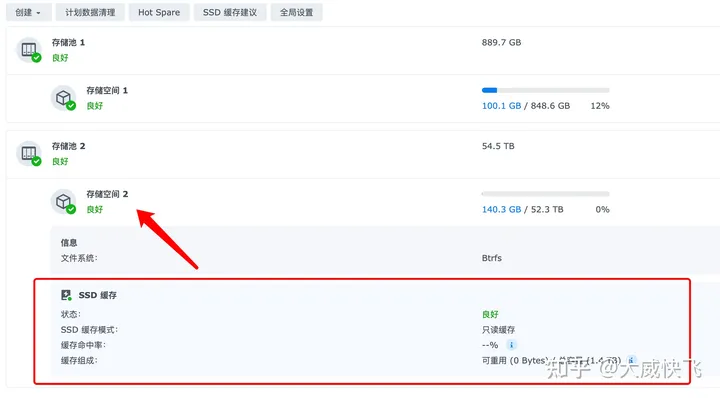
Task: Click the 存储空间 1 usage bar
Action: 546,90
